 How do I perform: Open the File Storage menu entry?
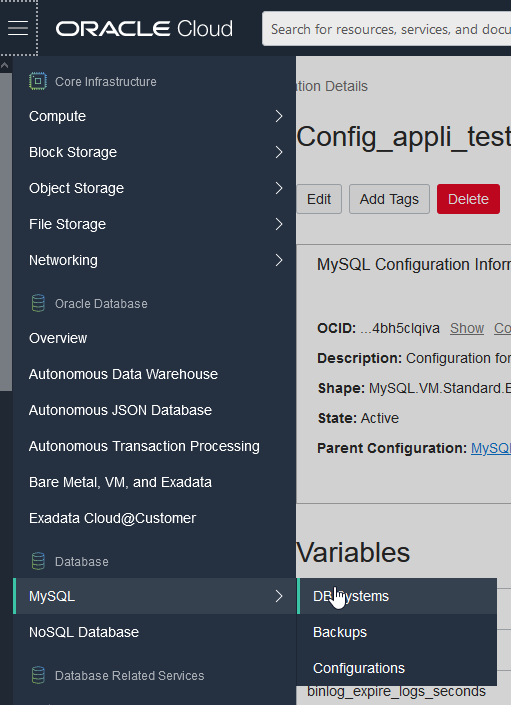pyautogui.click(x=155, y=224)
